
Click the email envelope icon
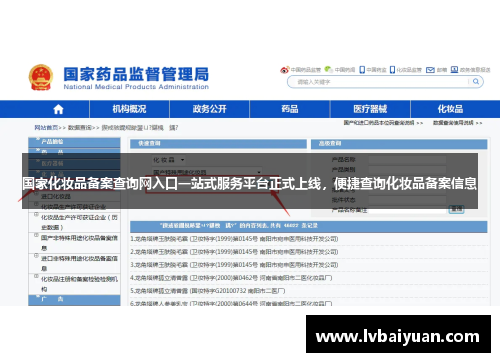click(x=430, y=70)
